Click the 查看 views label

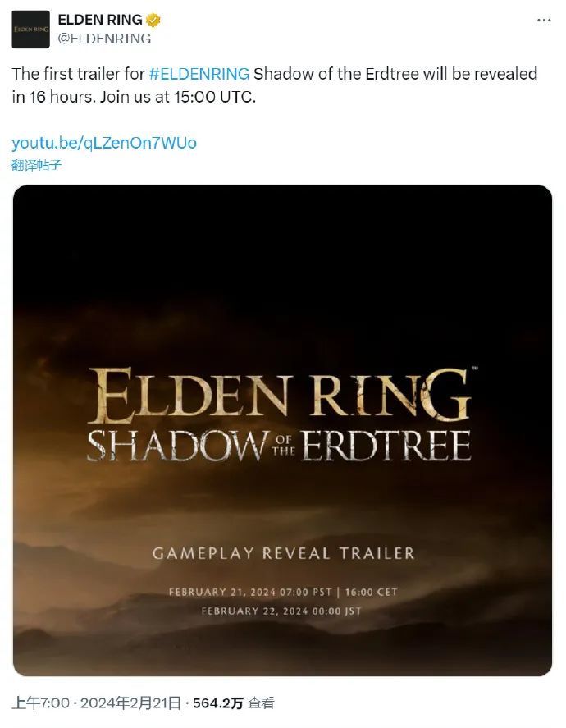pos(262,703)
